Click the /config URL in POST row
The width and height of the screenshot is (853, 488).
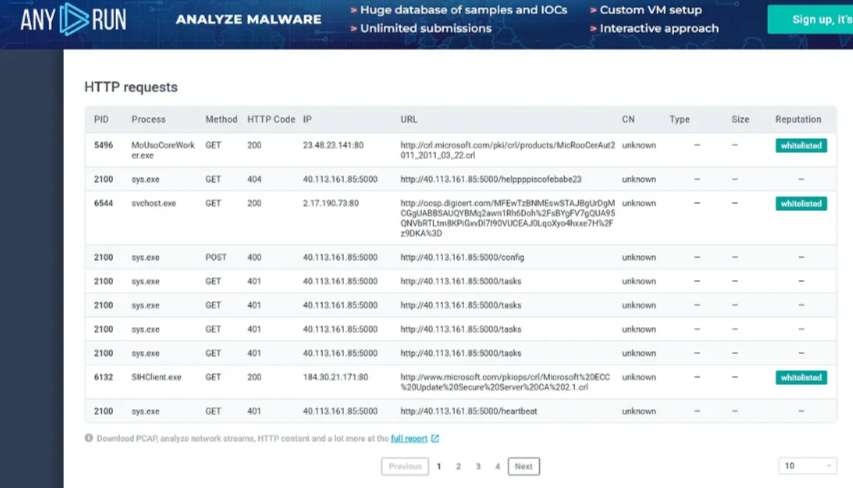point(462,257)
